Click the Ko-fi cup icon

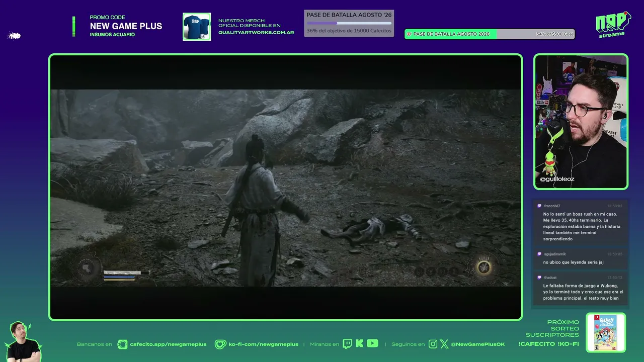click(x=220, y=344)
